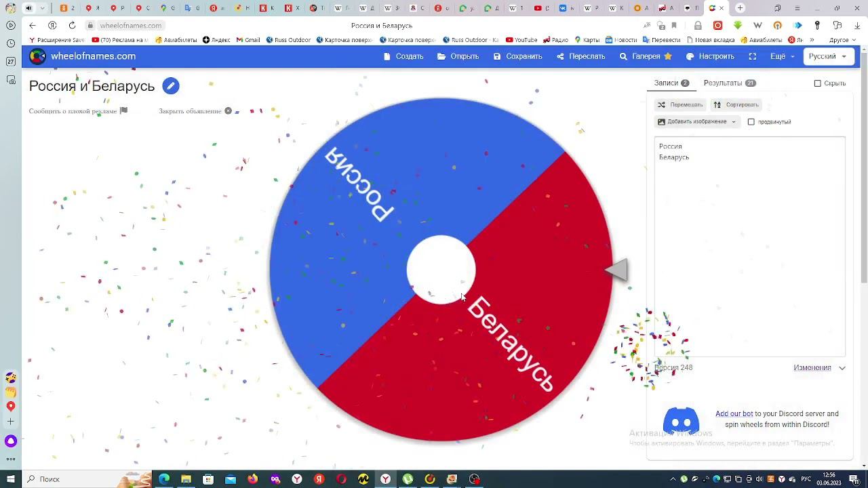The width and height of the screenshot is (868, 488).
Task: Open the YouTube bookmark
Action: click(521, 40)
